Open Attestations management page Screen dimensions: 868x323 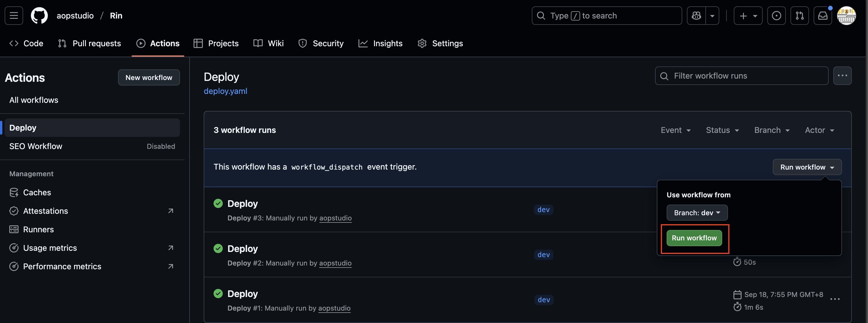(x=92, y=211)
